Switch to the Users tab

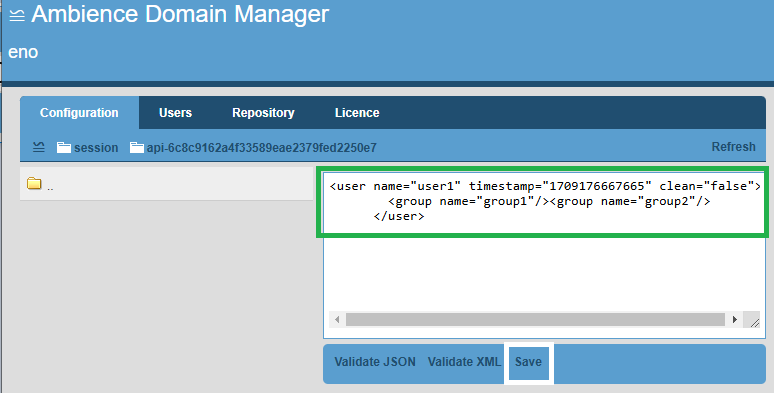point(175,113)
